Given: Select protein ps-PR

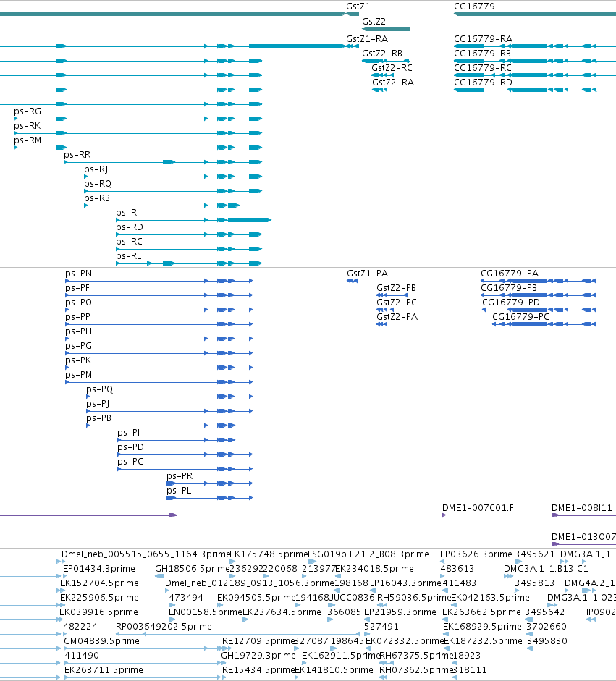Looking at the screenshot, I should point(180,476).
